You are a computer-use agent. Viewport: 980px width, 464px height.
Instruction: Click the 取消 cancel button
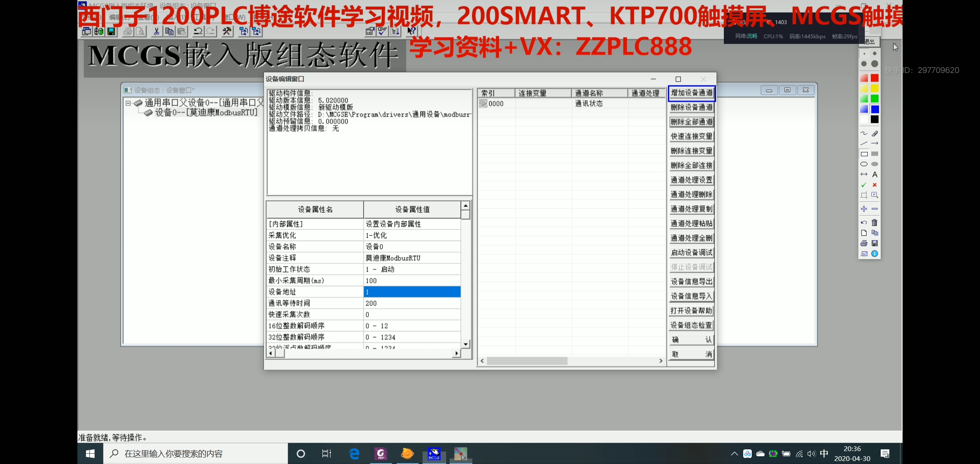(692, 354)
